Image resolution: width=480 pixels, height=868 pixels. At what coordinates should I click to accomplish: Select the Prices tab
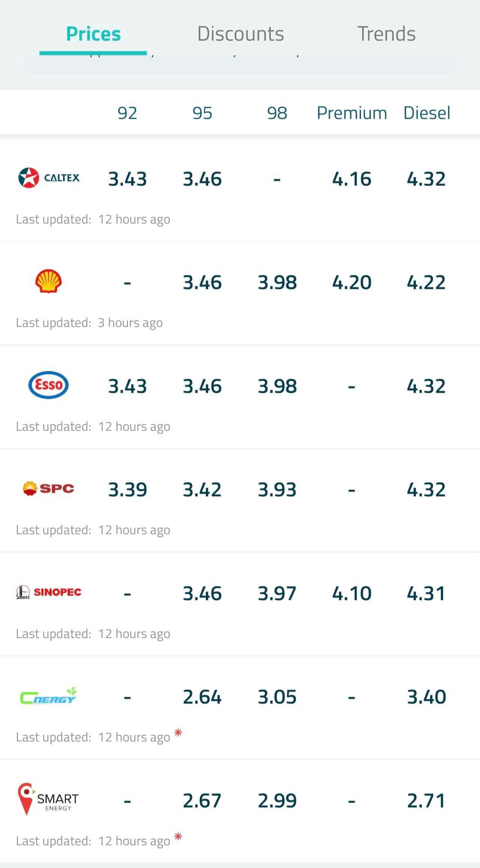(x=93, y=34)
